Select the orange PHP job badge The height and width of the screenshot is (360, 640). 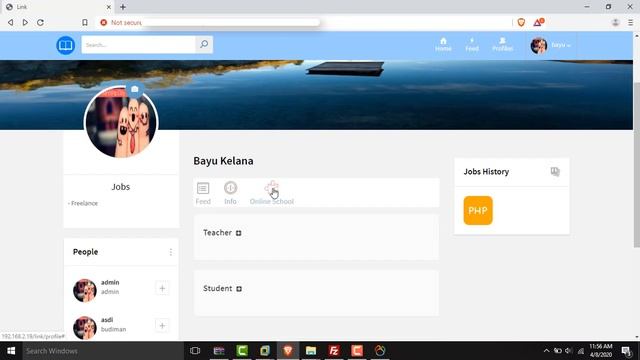(478, 211)
